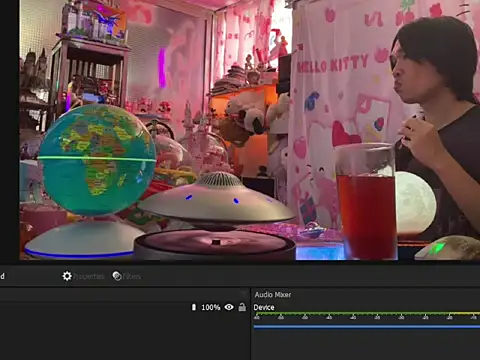Toggle source visibility eye icon
Viewport: 480px width, 360px height.
tap(229, 307)
